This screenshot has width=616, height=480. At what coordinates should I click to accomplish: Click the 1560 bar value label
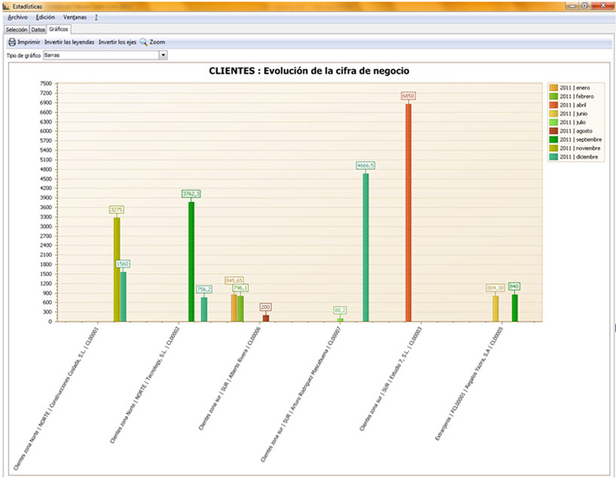pos(123,264)
